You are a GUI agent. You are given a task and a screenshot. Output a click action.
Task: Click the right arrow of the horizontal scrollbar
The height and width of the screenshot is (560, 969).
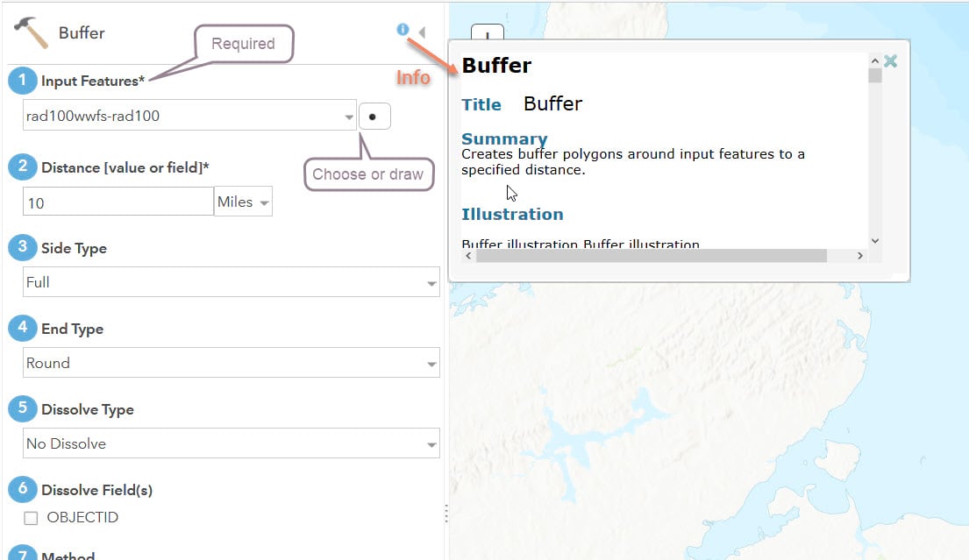860,256
